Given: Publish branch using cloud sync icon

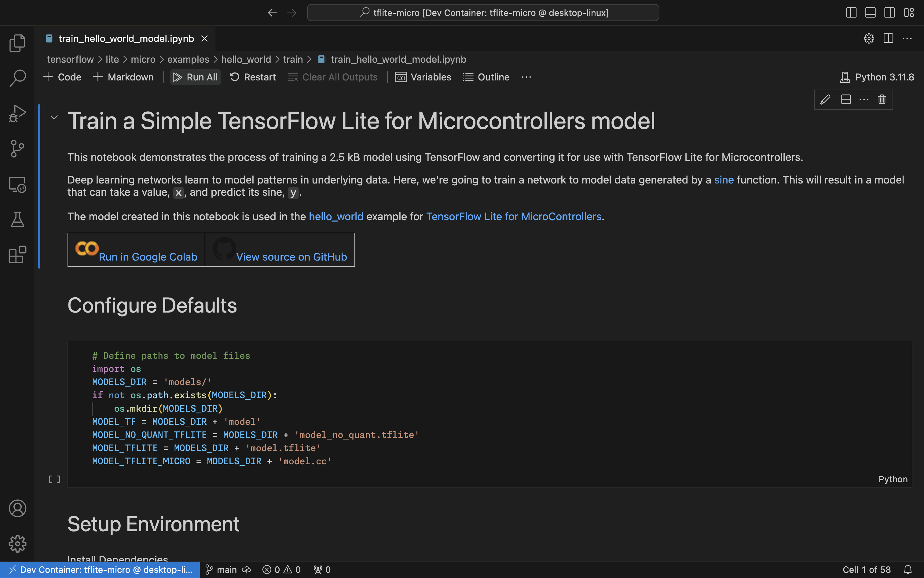Looking at the screenshot, I should (247, 569).
